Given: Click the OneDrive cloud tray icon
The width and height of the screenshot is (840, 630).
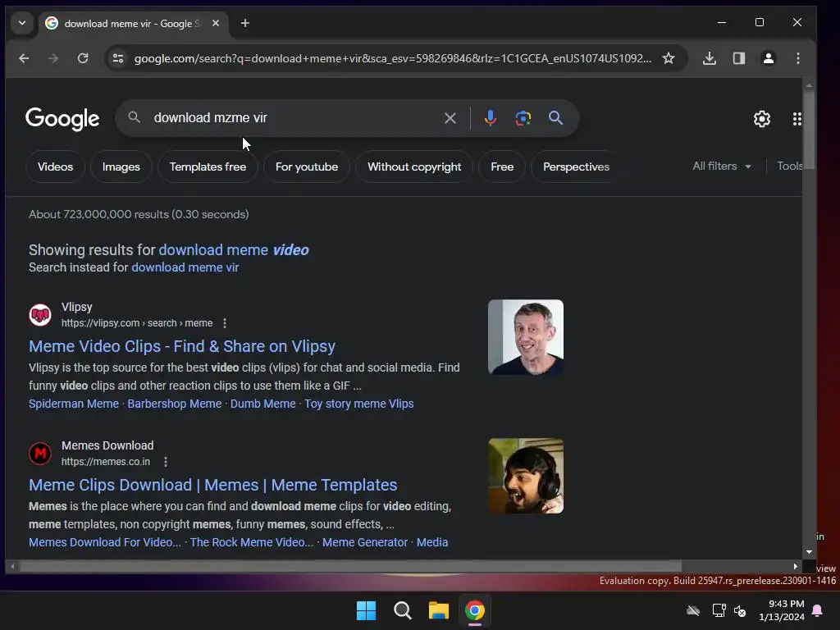Looking at the screenshot, I should point(692,610).
